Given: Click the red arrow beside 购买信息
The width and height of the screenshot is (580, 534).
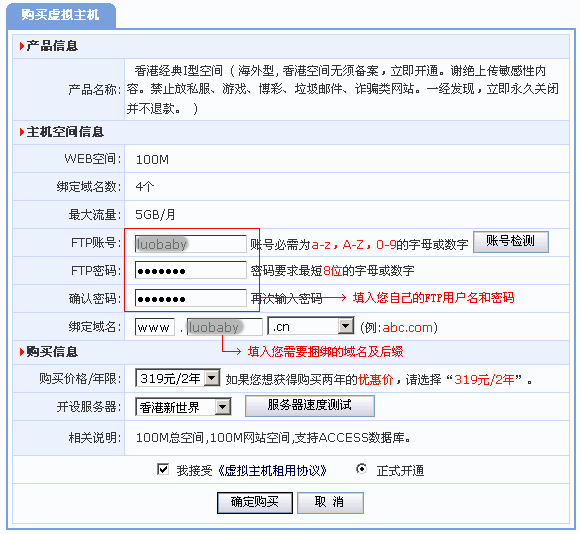Looking at the screenshot, I should 22,352.
